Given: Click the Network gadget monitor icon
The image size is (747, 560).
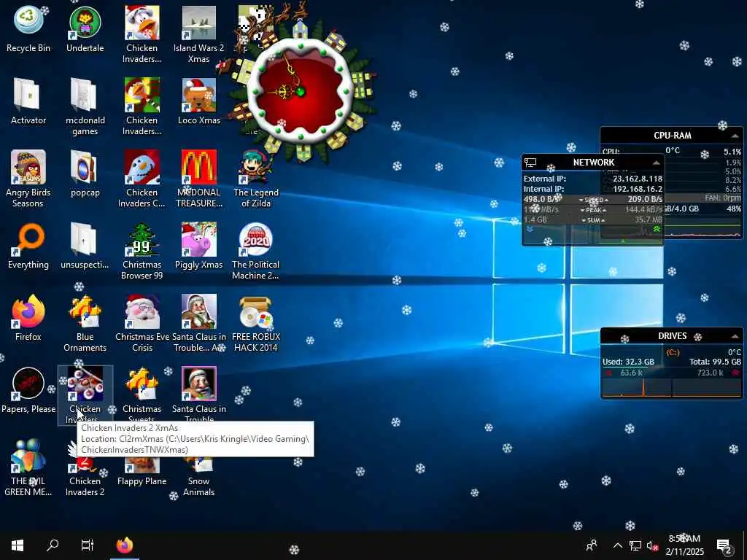Looking at the screenshot, I should 530,163.
